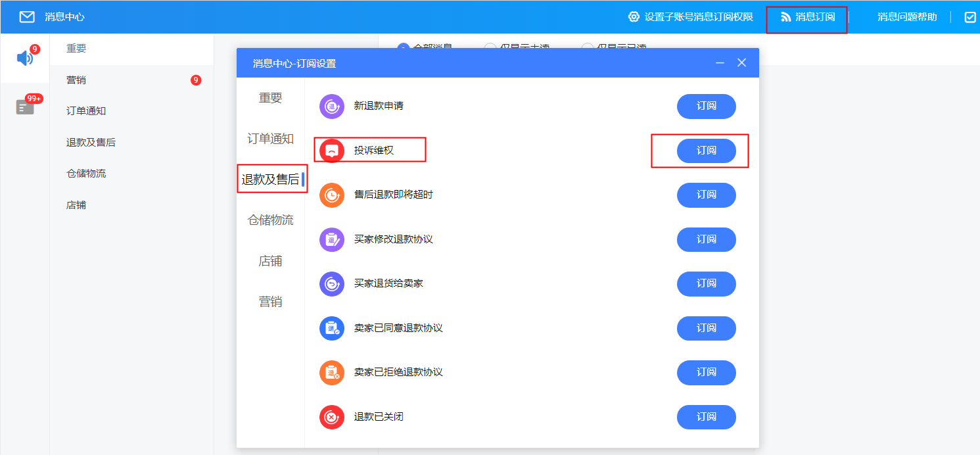Click 订阅 for 卖家已同意退款协议
The height and width of the screenshot is (455, 980).
click(x=707, y=328)
